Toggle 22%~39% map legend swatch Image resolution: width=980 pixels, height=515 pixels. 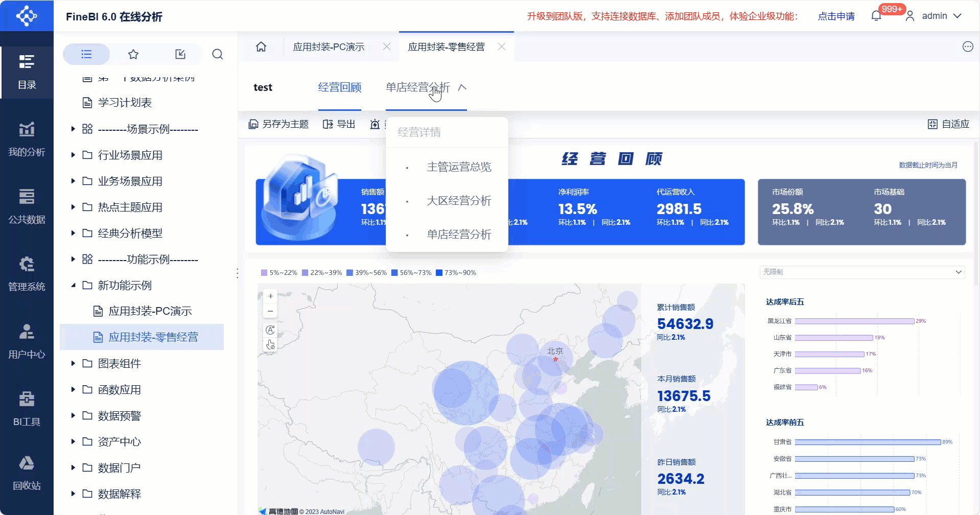tap(305, 273)
